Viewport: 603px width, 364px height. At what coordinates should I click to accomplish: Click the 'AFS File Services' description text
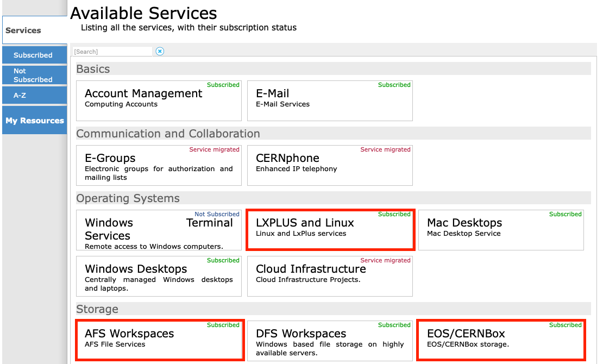click(115, 344)
